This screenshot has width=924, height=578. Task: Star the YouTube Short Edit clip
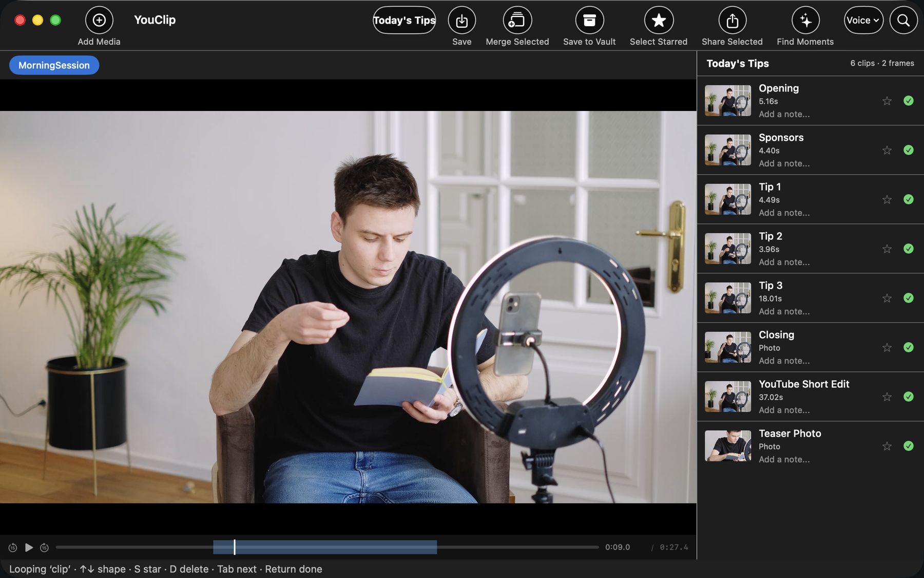pos(887,397)
